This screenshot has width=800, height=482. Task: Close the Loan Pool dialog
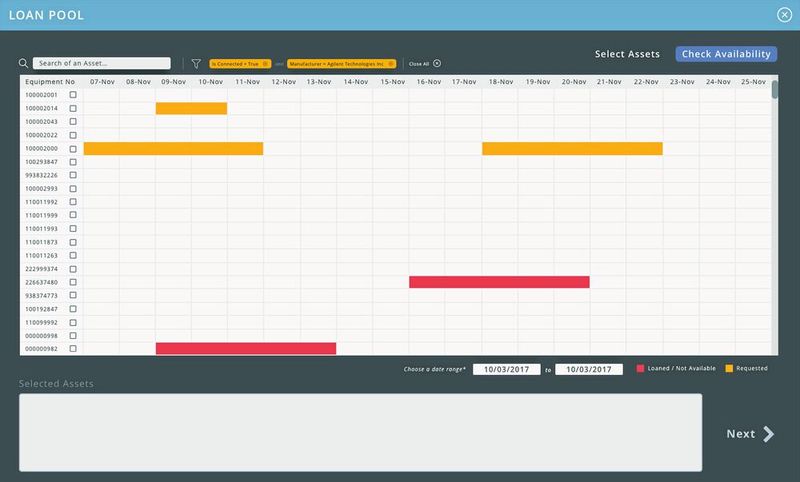click(784, 15)
